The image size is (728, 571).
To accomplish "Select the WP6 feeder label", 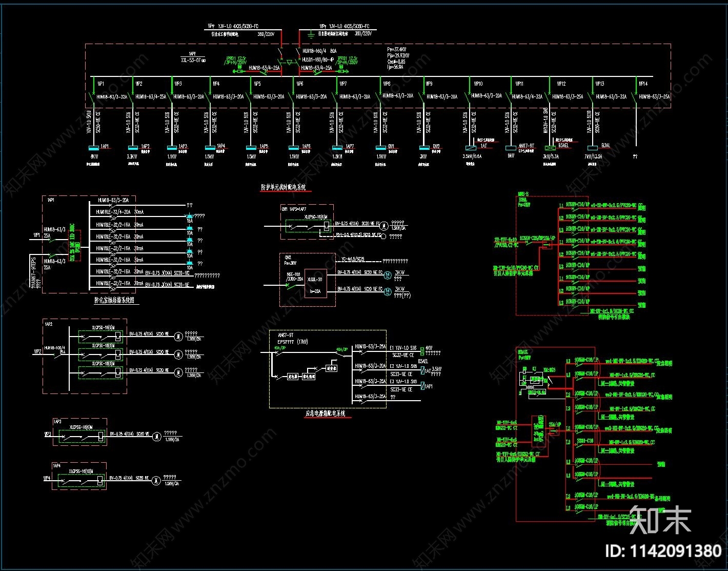I will [300, 84].
